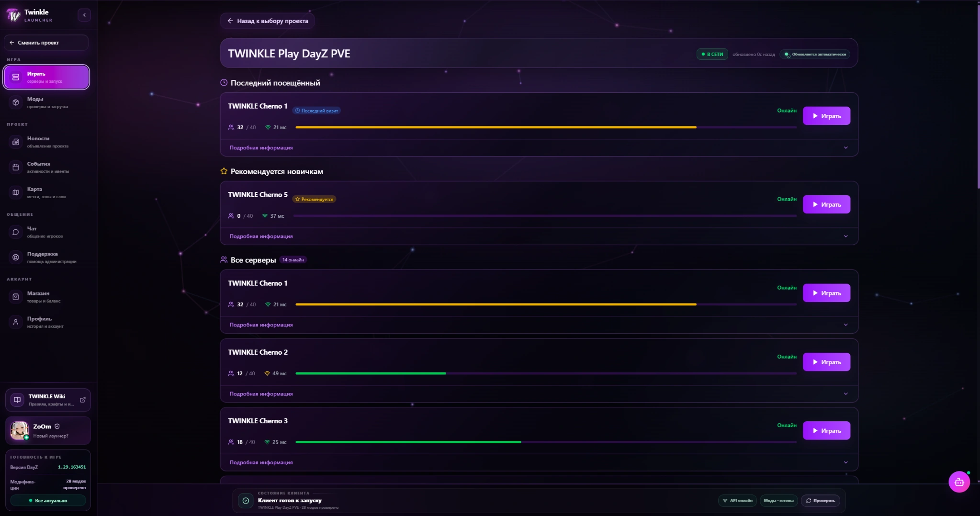Viewport: 980px width, 516px height.
Task: Click the clock icon beside Последний посещённый
Action: [224, 83]
